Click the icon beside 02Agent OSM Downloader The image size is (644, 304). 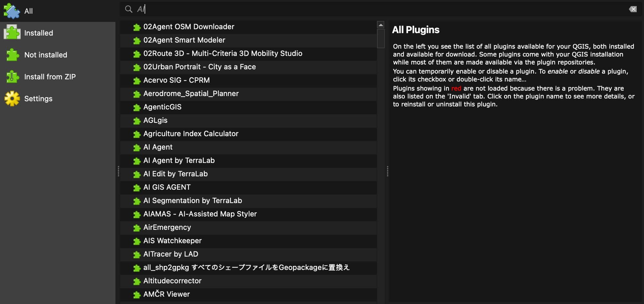tap(137, 27)
